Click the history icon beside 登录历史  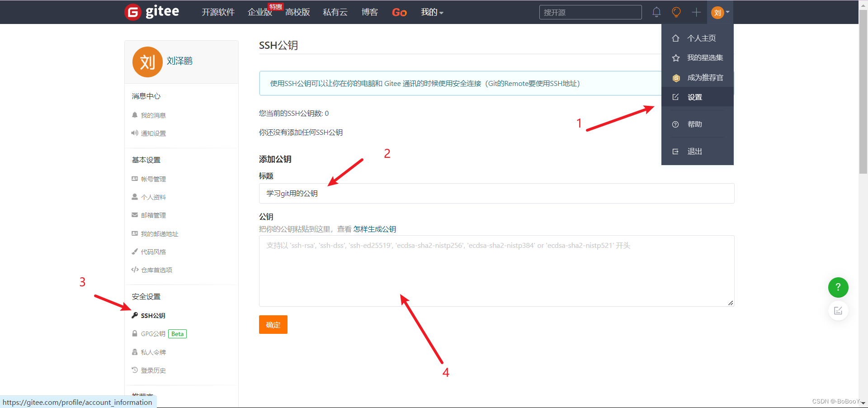click(135, 370)
